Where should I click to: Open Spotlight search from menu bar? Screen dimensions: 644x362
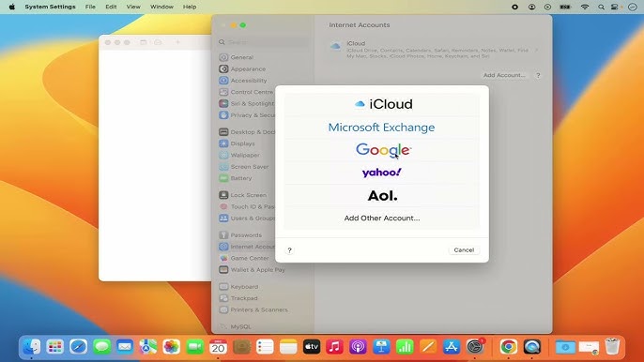pos(601,7)
